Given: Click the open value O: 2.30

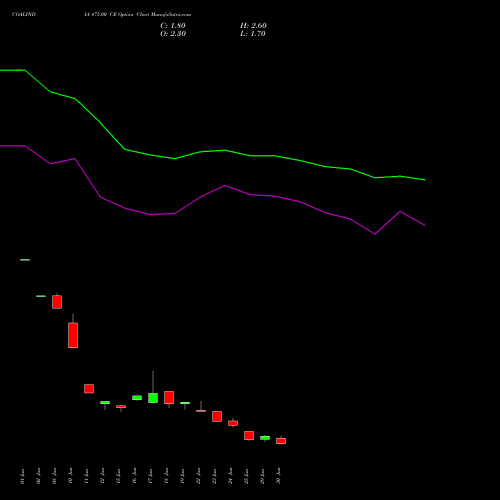Looking at the screenshot, I should click(x=173, y=34).
